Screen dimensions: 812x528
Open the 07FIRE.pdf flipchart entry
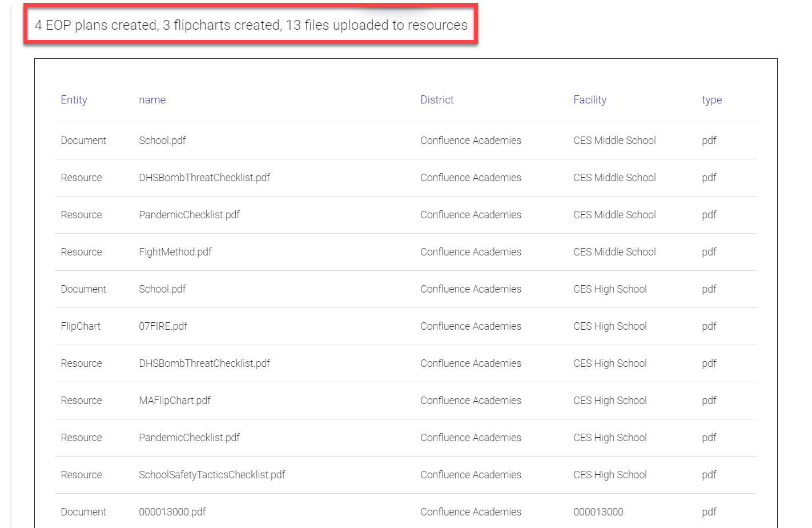point(163,326)
